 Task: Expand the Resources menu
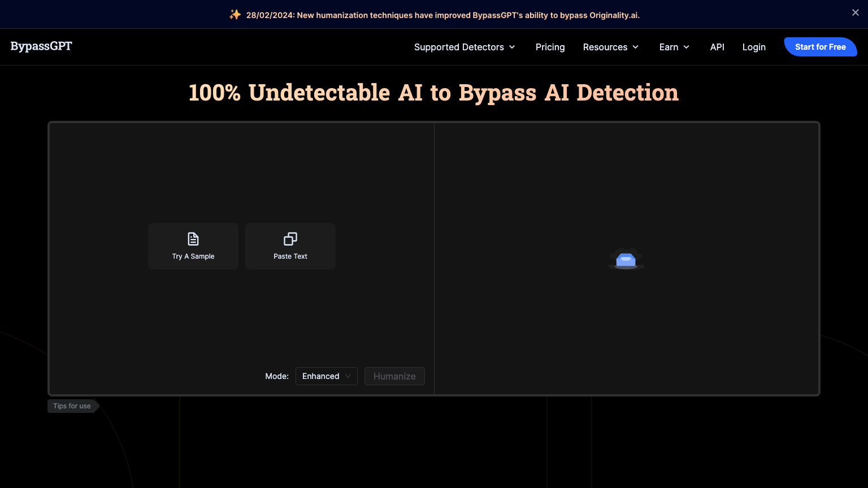[610, 47]
